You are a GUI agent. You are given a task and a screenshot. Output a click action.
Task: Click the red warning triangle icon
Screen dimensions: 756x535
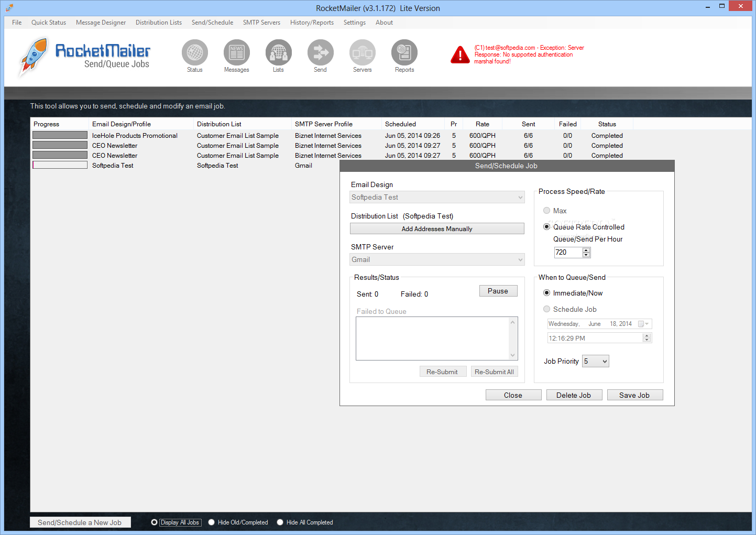(460, 54)
